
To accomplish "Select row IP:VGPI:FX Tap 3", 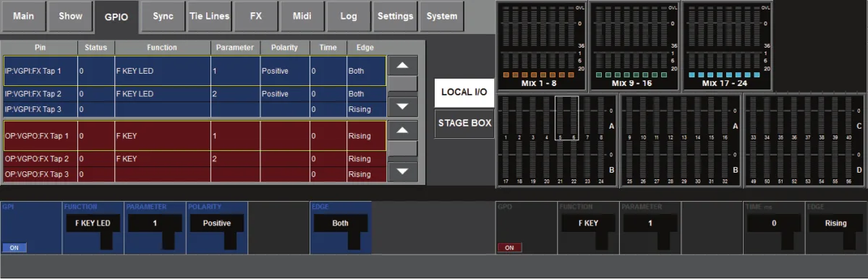I will click(x=195, y=109).
